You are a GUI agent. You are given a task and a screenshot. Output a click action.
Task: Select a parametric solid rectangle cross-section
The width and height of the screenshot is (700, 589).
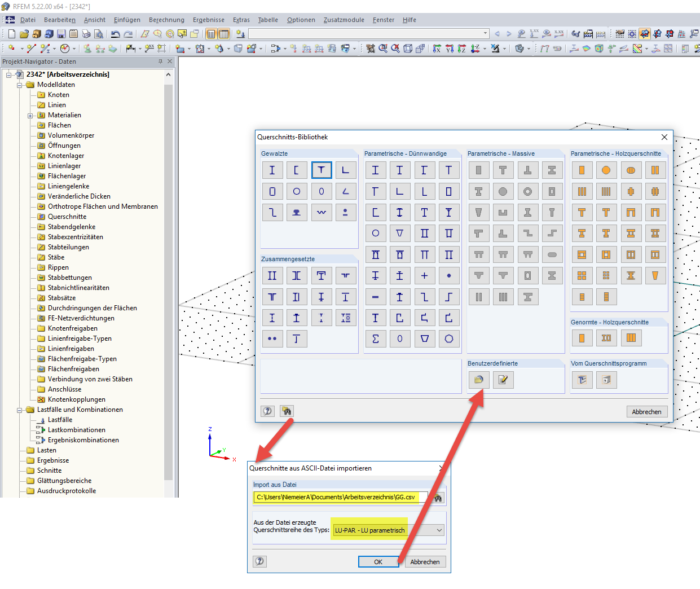[x=478, y=170]
